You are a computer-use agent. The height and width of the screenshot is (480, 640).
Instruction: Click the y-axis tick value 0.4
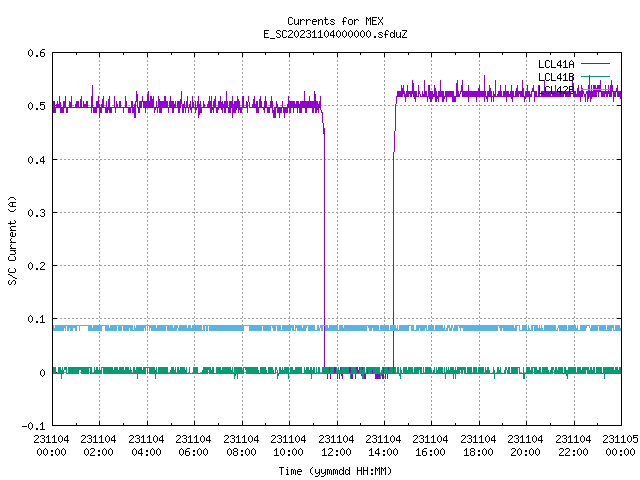[x=36, y=160]
